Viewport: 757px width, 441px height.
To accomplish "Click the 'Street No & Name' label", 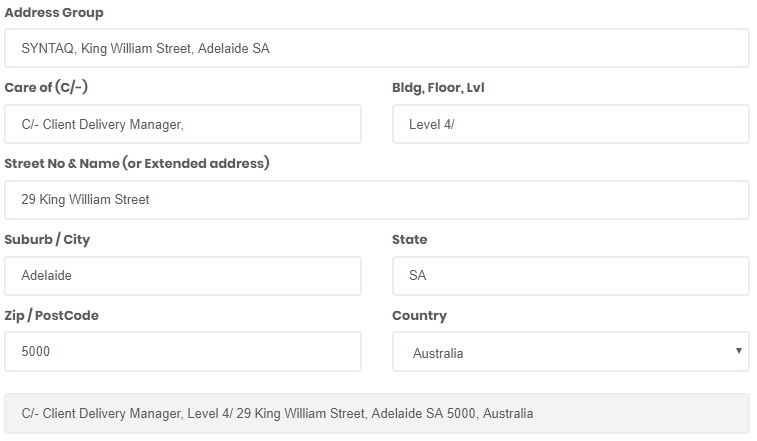I will click(x=137, y=163).
